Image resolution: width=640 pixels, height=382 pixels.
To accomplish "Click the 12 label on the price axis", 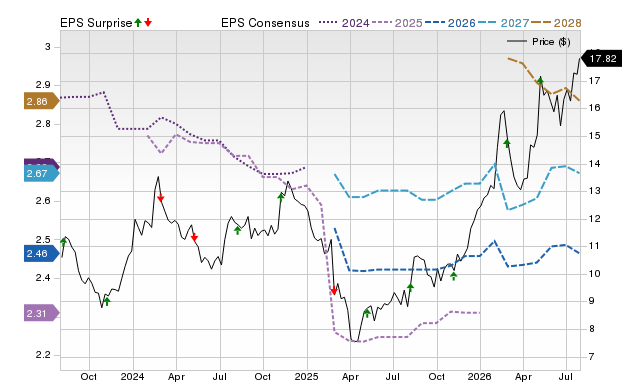I will click(x=595, y=218).
